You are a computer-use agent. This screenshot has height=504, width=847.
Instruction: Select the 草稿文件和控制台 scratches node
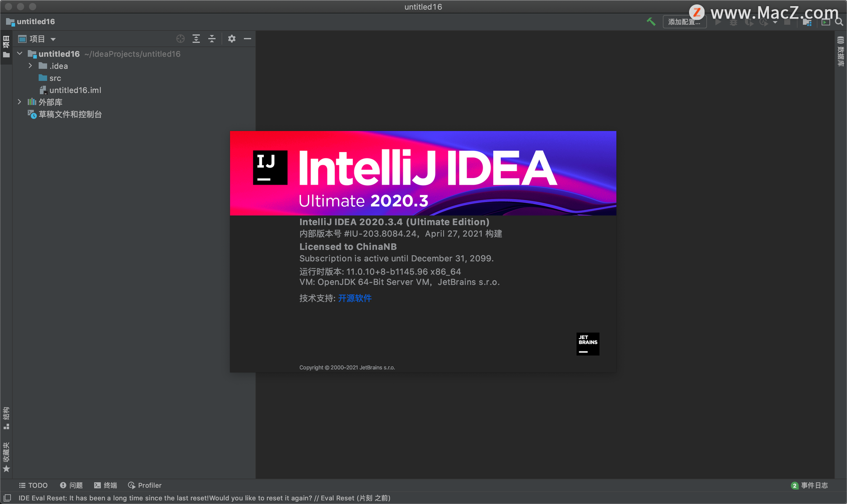point(134,114)
